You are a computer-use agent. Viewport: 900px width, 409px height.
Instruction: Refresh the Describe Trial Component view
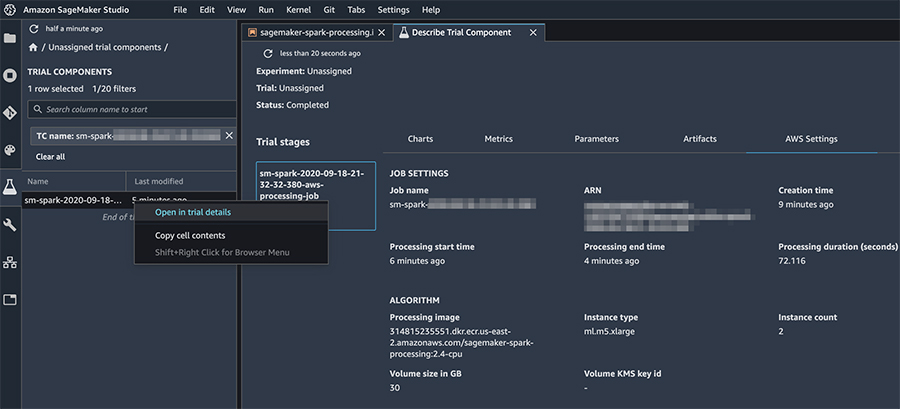pos(267,53)
